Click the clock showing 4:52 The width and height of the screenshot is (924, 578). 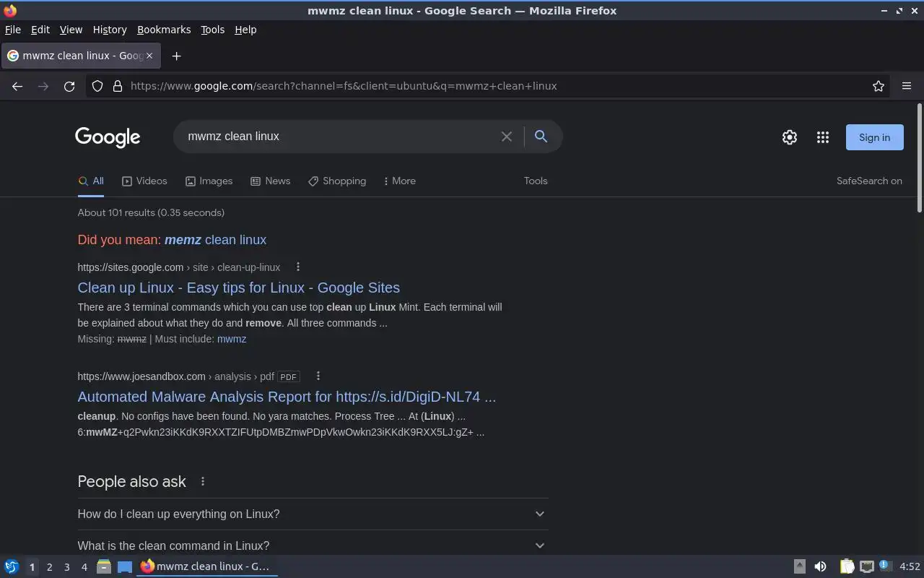[910, 567]
